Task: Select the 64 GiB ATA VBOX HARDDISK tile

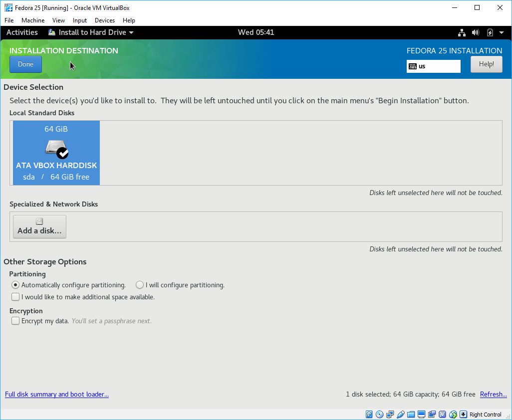Action: click(x=56, y=153)
